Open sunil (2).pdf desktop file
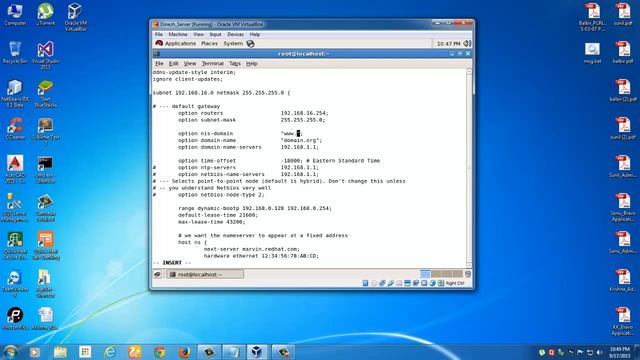Image resolution: width=640 pixels, height=360 pixels. click(623, 129)
